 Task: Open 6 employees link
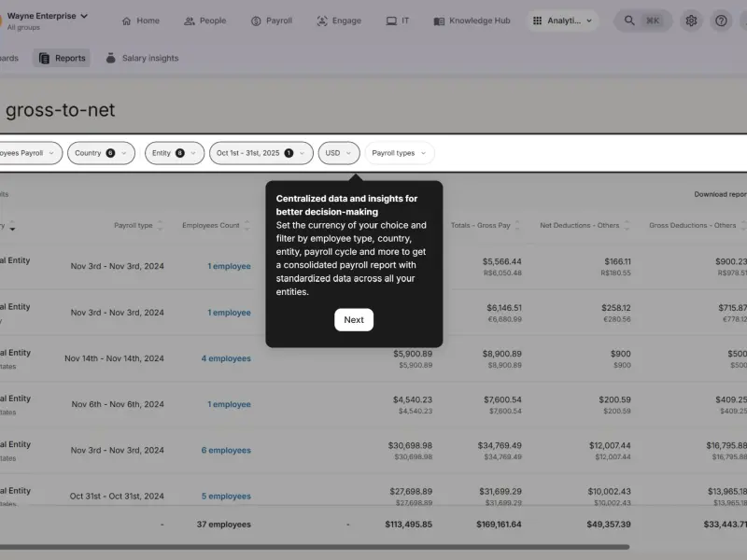coord(226,450)
